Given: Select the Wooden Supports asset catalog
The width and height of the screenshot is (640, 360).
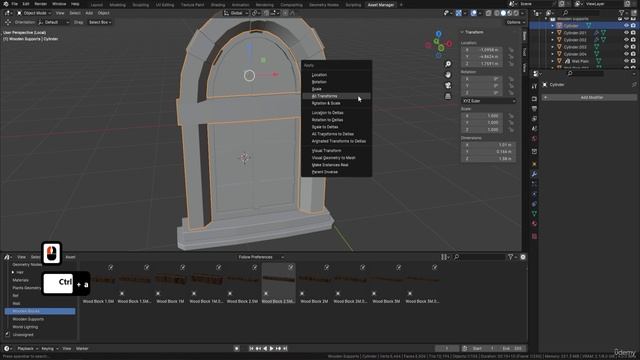Looking at the screenshot, I should tap(28, 319).
